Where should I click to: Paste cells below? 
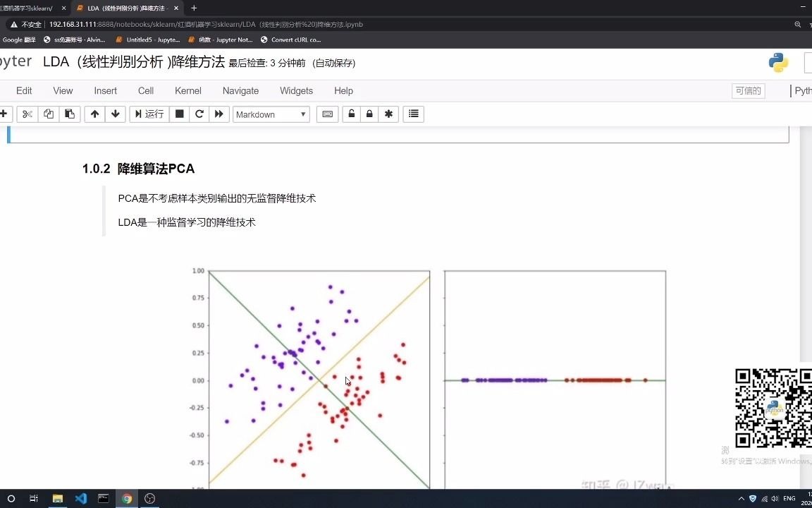(x=69, y=114)
